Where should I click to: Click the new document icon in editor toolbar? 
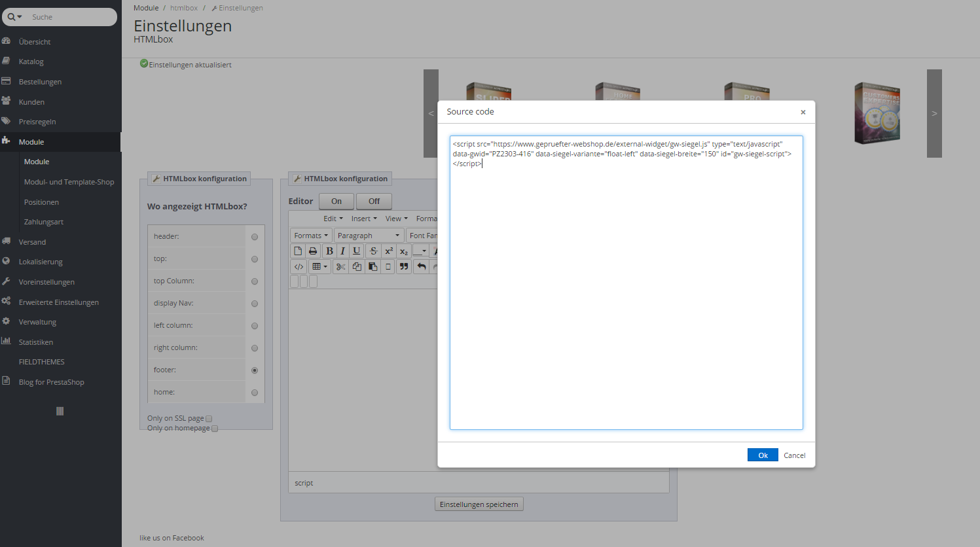coord(298,251)
